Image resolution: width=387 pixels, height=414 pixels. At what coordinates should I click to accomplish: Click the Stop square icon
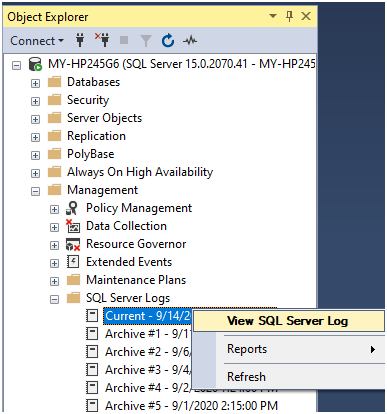point(124,40)
